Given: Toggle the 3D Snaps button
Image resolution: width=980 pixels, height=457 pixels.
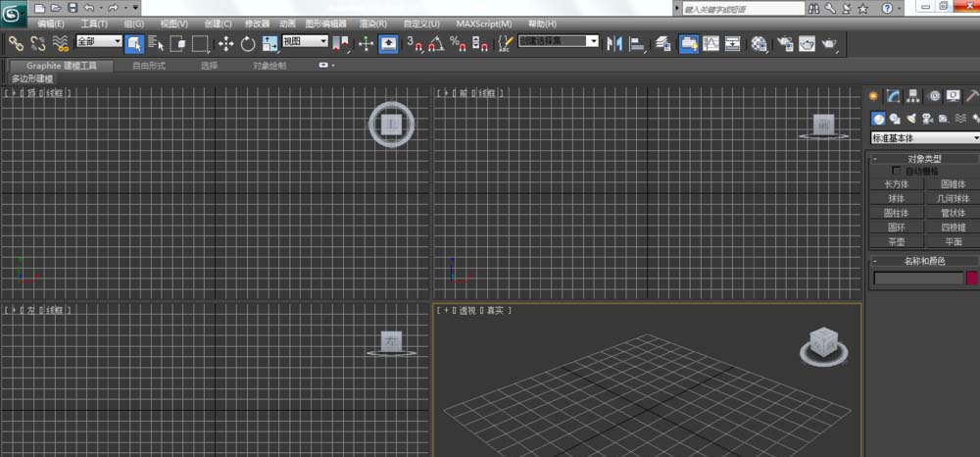Looking at the screenshot, I should pyautogui.click(x=415, y=43).
